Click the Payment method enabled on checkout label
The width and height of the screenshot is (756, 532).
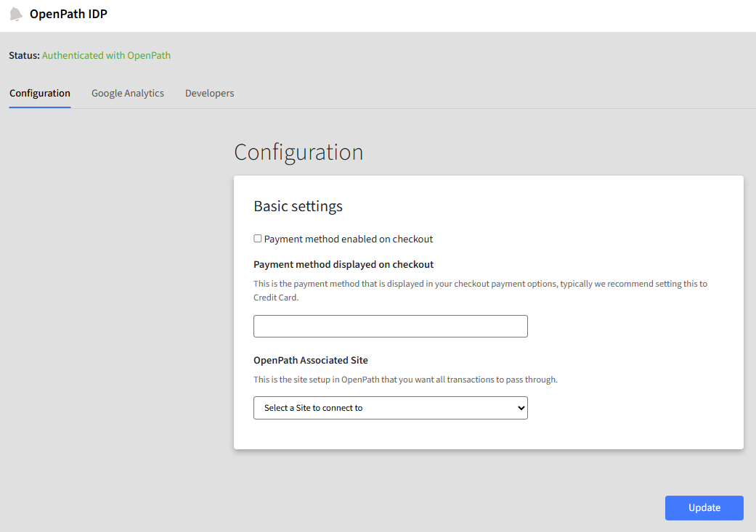pos(348,239)
